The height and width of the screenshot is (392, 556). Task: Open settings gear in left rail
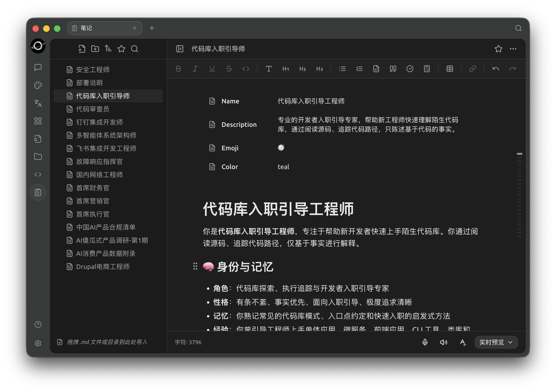38,343
